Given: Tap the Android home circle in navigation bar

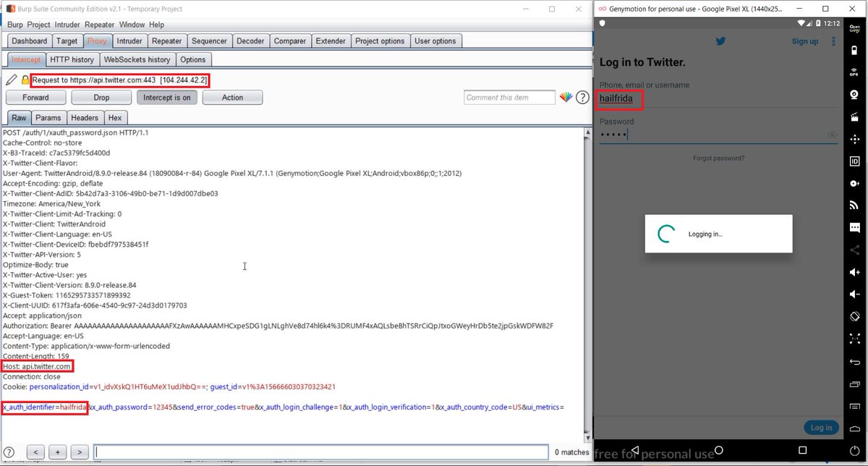Looking at the screenshot, I should [719, 452].
